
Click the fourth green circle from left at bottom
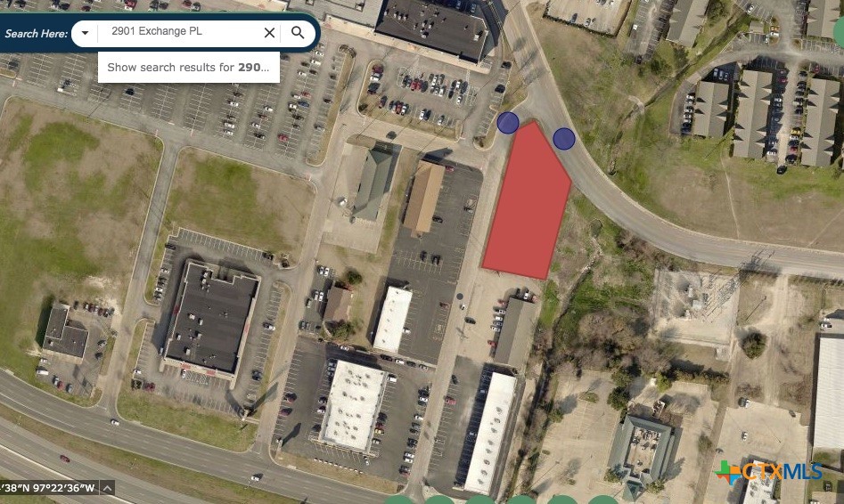pyautogui.click(x=520, y=500)
